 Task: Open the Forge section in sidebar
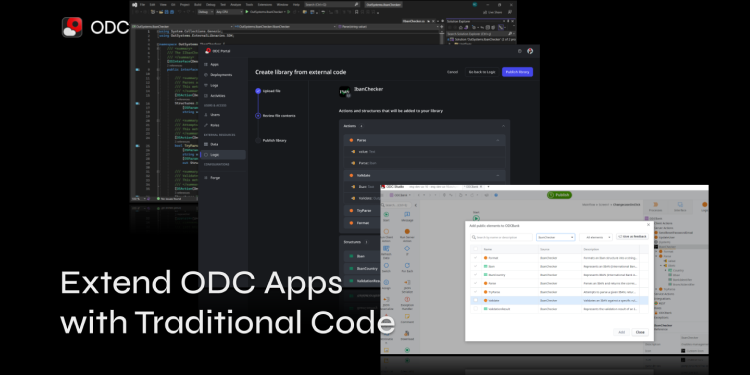pos(215,177)
